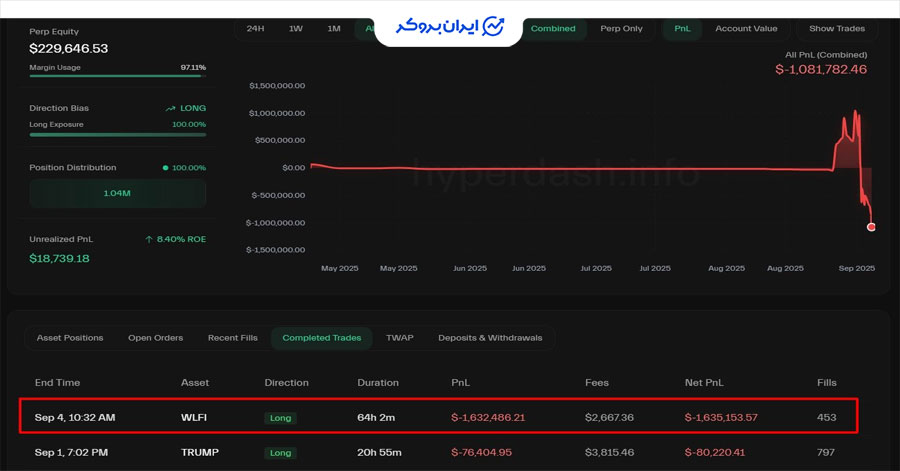900x471 pixels.
Task: Click the Iran Broker logo icon
Action: tap(494, 25)
